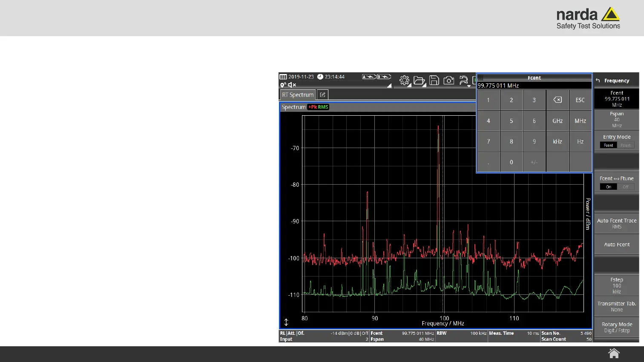Click the Spectrum panel title label
Viewport: 644px width, 362px height.
(x=293, y=107)
